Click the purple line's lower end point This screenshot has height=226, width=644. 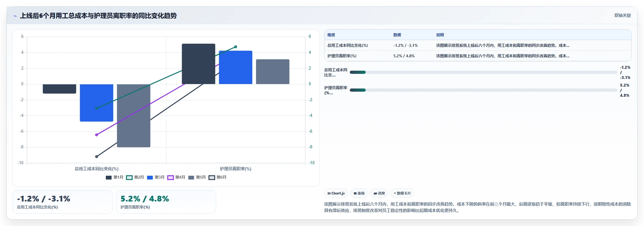(97, 135)
